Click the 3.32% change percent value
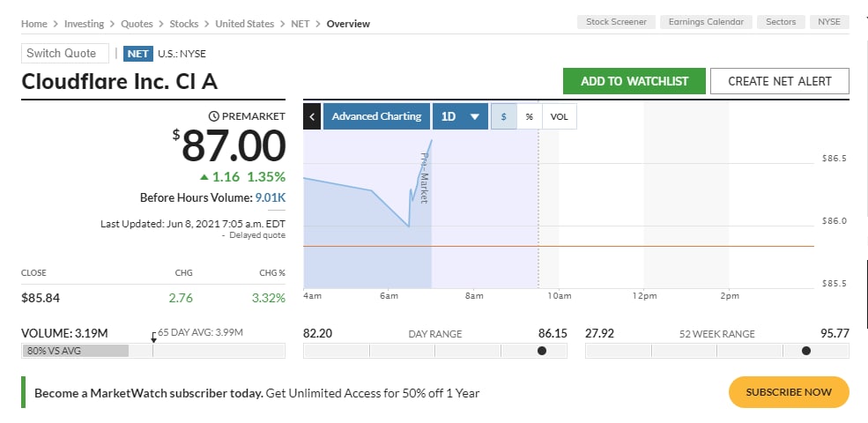The image size is (868, 423). [269, 298]
